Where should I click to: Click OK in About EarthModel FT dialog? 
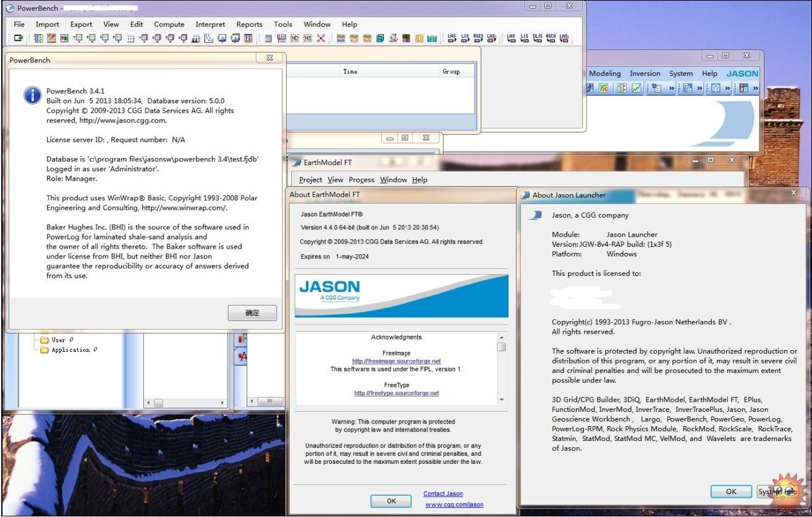[x=391, y=501]
